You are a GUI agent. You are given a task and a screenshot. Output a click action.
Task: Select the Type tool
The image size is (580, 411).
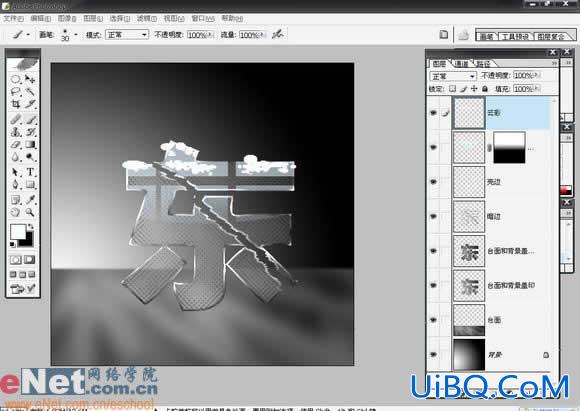30,172
